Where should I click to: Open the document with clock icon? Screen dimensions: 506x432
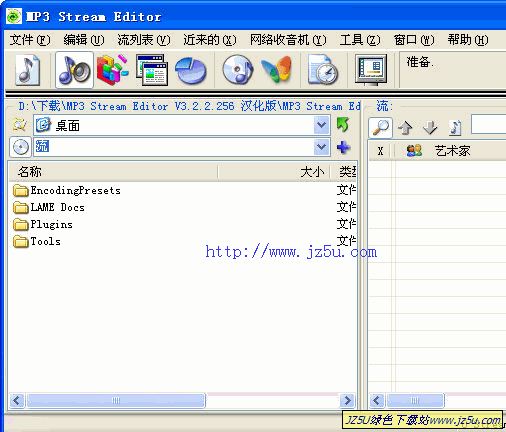(x=323, y=69)
